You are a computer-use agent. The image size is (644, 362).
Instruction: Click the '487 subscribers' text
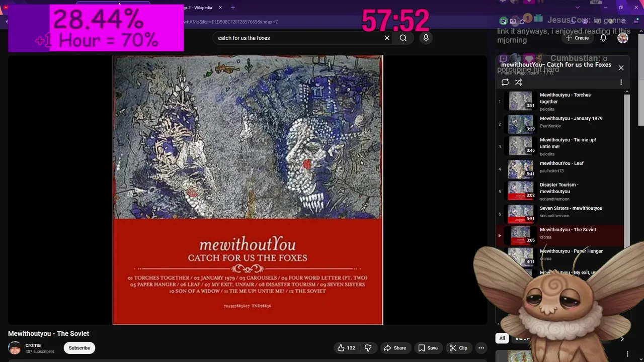[40, 352]
